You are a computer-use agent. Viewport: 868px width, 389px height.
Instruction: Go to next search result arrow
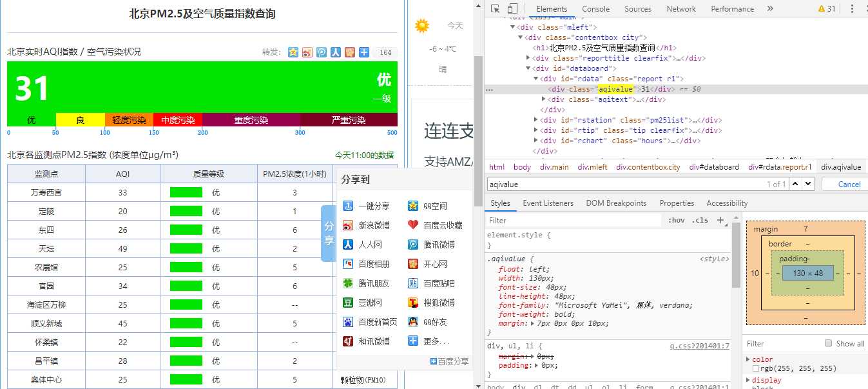pos(808,184)
